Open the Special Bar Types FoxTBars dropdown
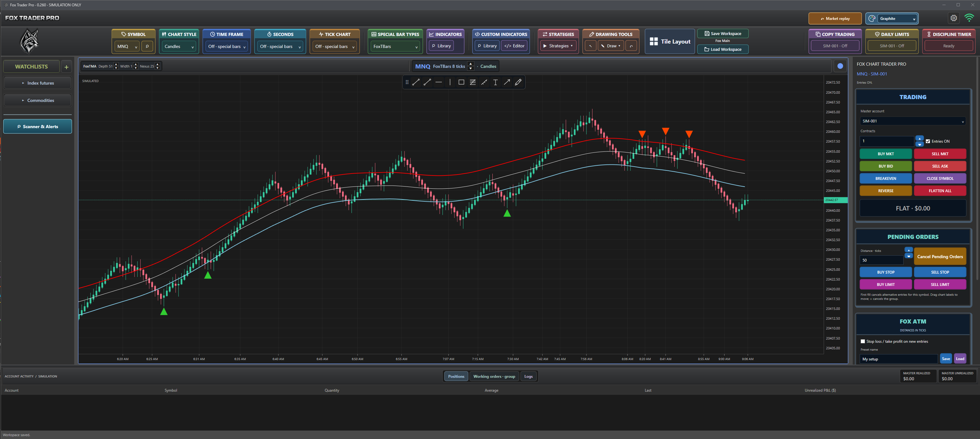 pyautogui.click(x=395, y=46)
